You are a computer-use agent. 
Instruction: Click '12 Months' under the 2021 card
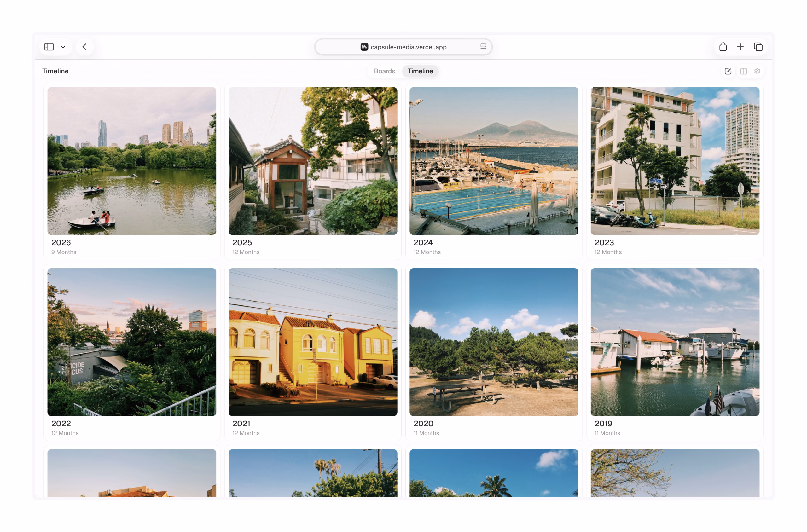(246, 433)
